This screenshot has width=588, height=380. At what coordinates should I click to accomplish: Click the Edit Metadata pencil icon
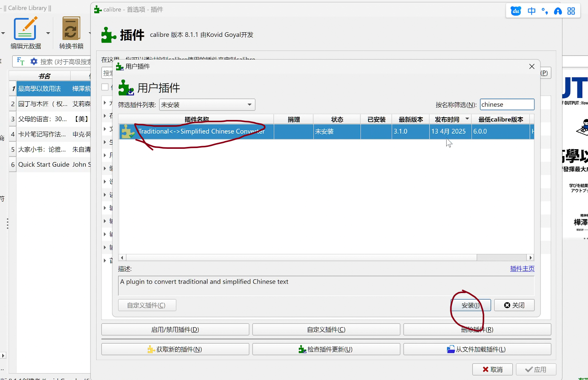(25, 28)
